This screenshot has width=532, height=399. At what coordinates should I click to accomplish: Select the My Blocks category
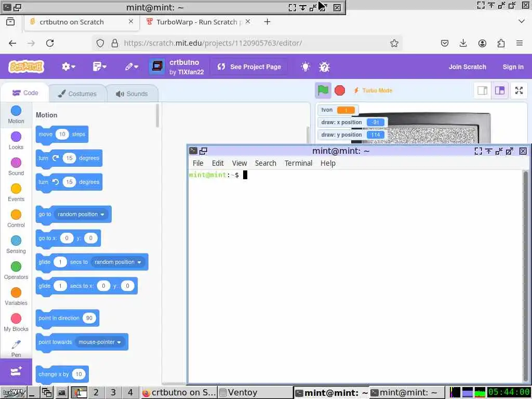click(16, 322)
